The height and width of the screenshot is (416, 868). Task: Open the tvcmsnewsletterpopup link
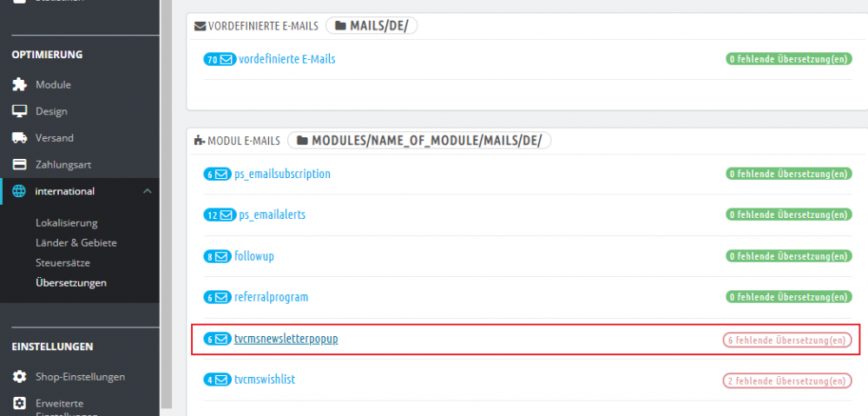286,339
